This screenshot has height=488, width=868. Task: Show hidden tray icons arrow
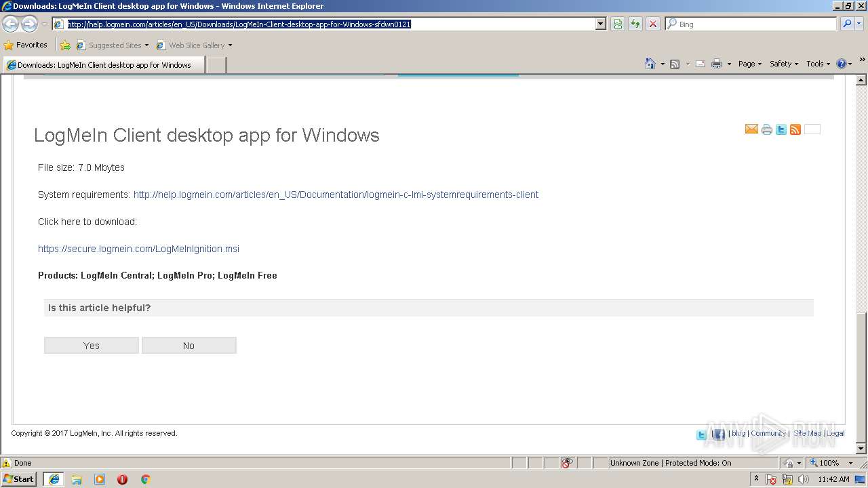pos(757,479)
